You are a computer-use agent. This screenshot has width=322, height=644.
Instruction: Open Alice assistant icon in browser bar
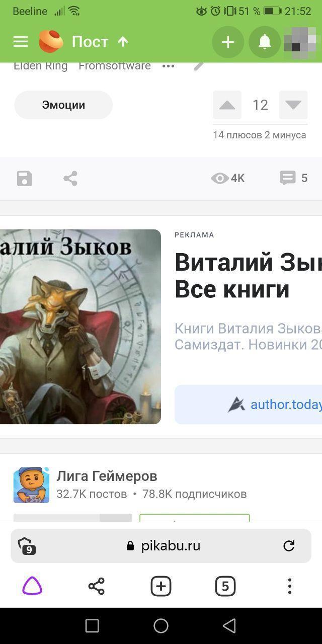[32, 586]
